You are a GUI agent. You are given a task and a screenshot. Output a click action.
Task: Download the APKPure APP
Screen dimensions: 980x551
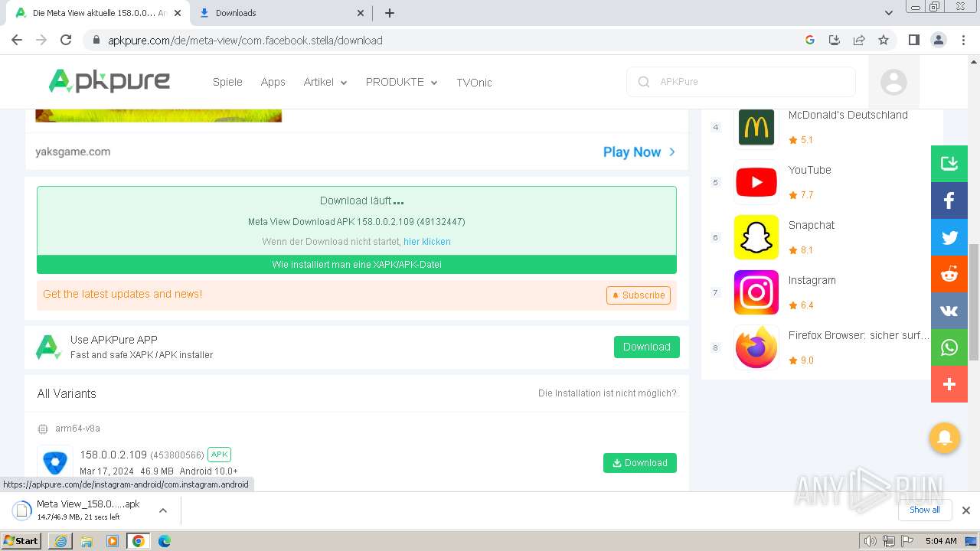click(647, 347)
